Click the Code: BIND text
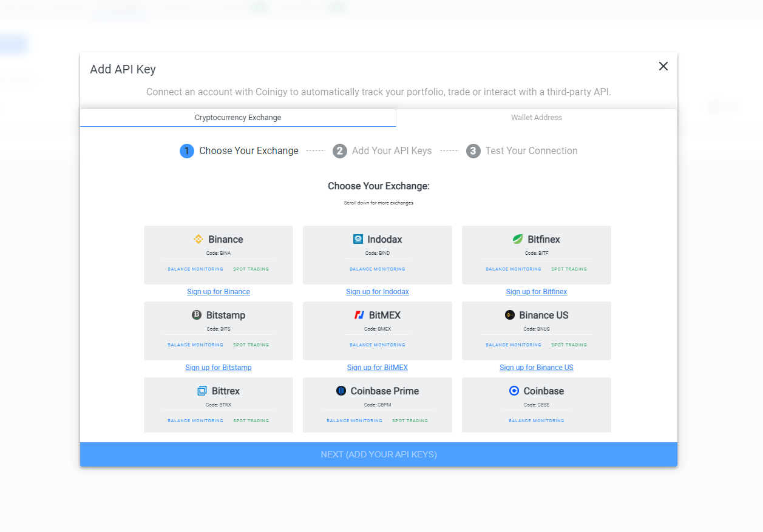 378,253
